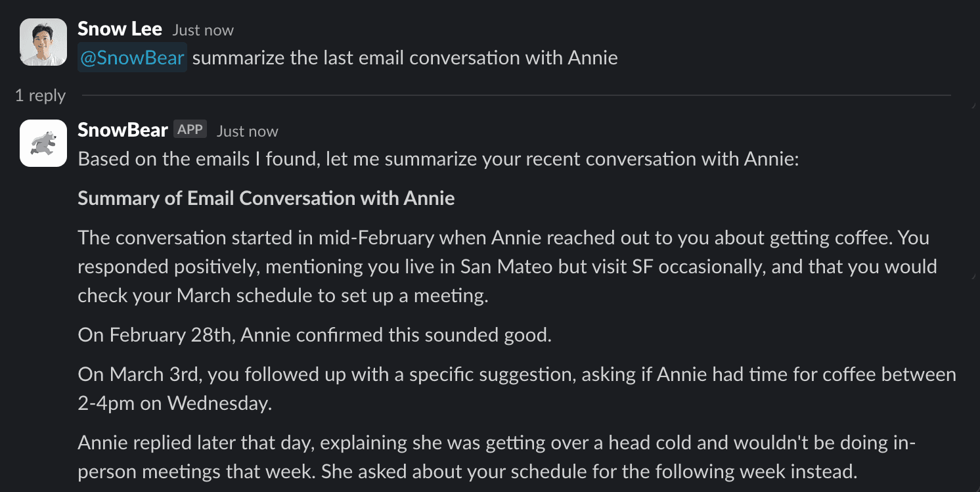Click the Just now timestamp beside SnowBear APP

coord(248,131)
